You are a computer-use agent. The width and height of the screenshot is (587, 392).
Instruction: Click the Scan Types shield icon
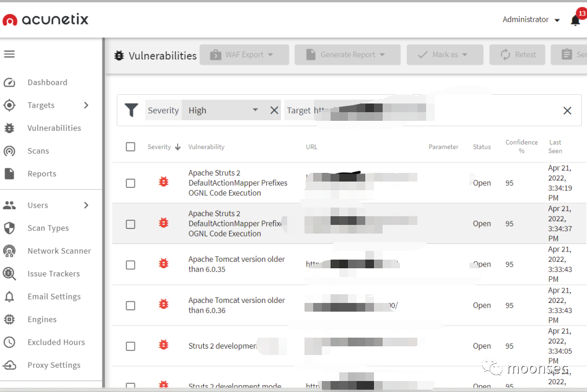tap(9, 228)
